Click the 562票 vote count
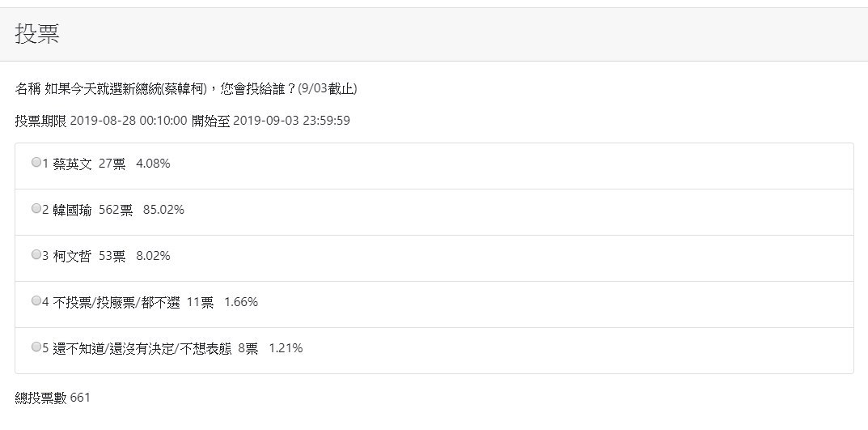 (116, 210)
